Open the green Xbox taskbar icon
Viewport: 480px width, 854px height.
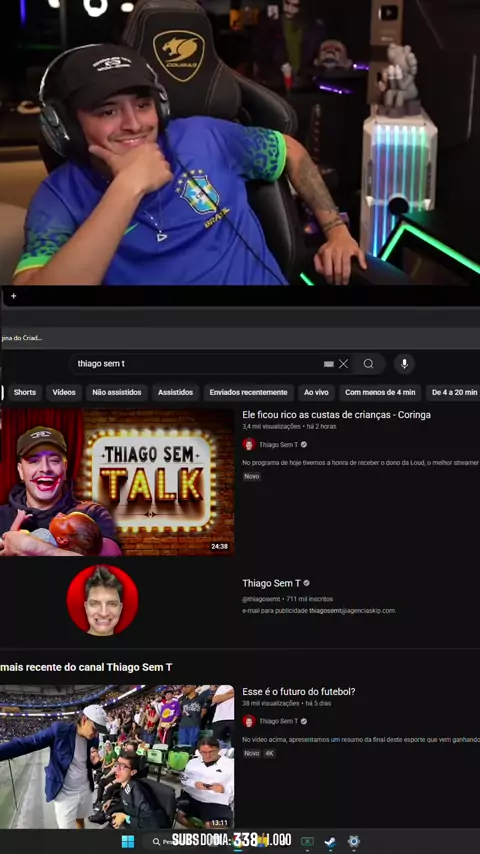307,841
